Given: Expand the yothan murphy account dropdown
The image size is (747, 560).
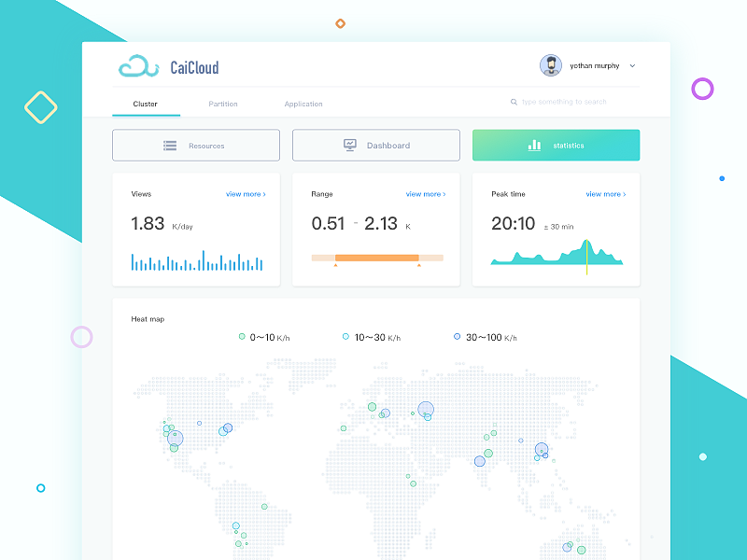Looking at the screenshot, I should pos(632,65).
